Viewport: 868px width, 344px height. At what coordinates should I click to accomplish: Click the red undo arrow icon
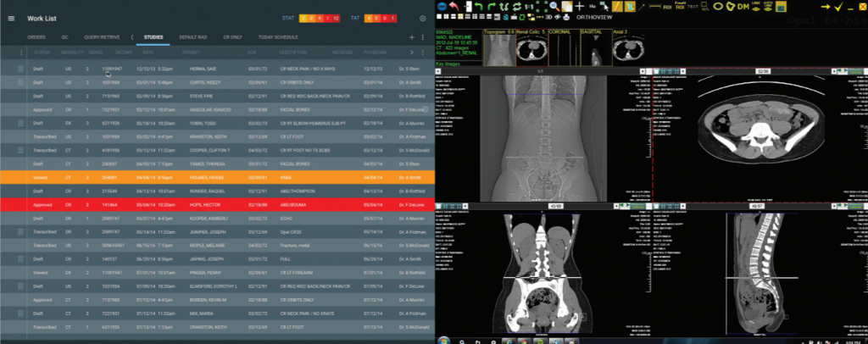453,7
